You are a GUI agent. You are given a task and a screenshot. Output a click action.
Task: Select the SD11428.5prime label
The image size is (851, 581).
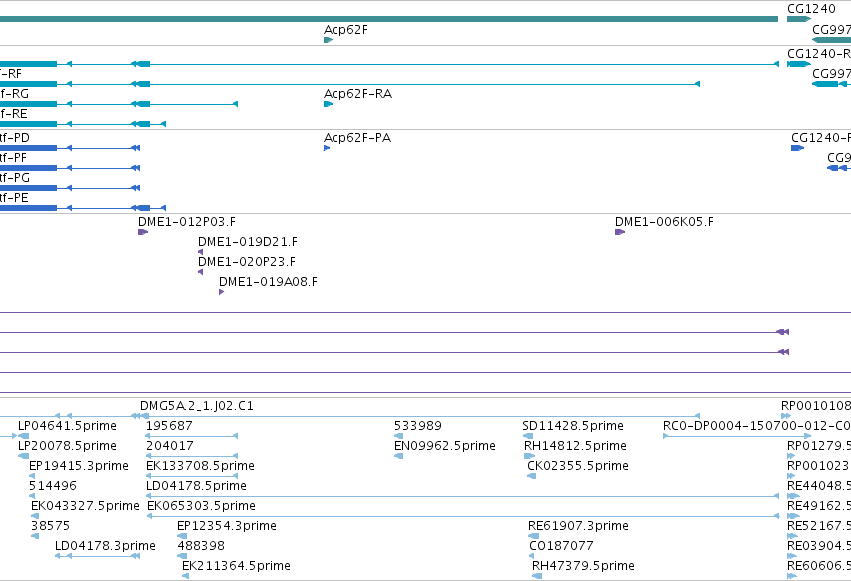(x=573, y=426)
